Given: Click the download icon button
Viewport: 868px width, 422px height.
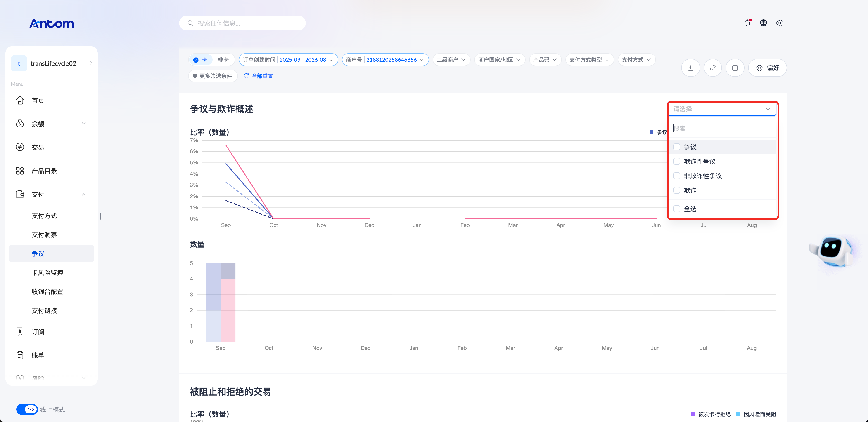Looking at the screenshot, I should pos(690,68).
